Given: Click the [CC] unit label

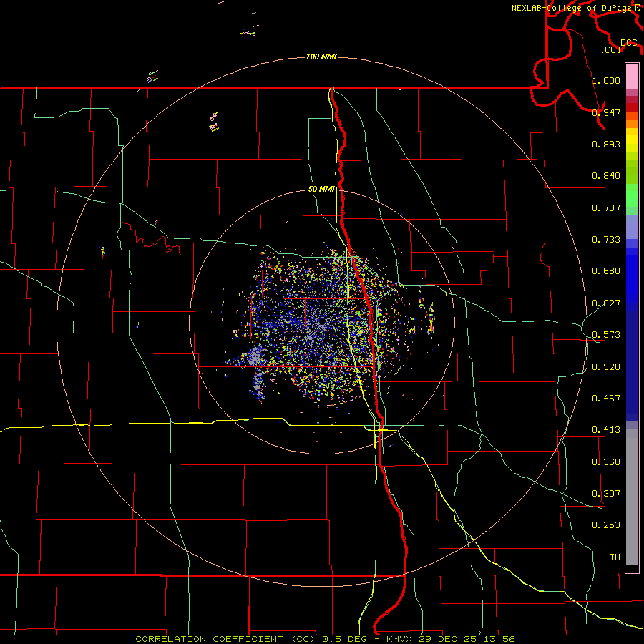Looking at the screenshot, I should 610,49.
